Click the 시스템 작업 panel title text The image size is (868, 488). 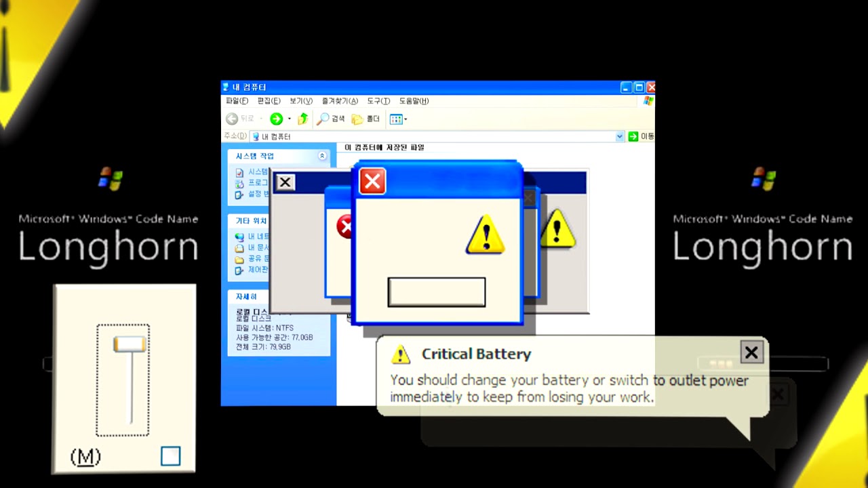point(255,156)
